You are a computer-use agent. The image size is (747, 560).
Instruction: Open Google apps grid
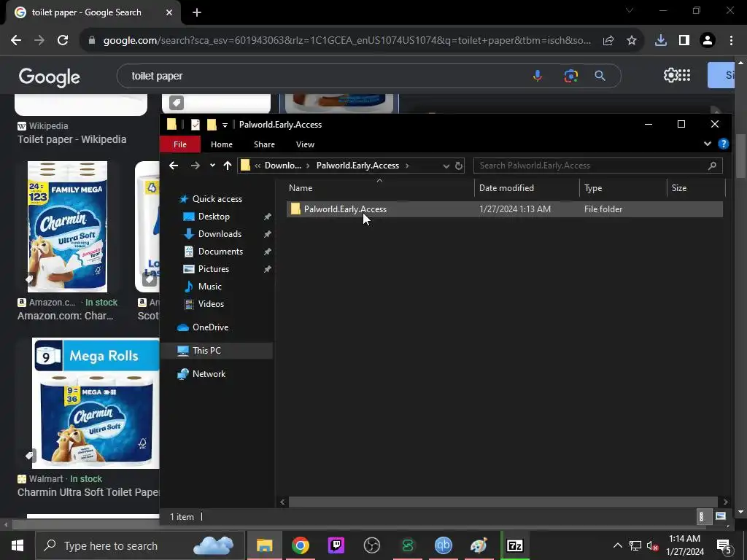tap(684, 75)
